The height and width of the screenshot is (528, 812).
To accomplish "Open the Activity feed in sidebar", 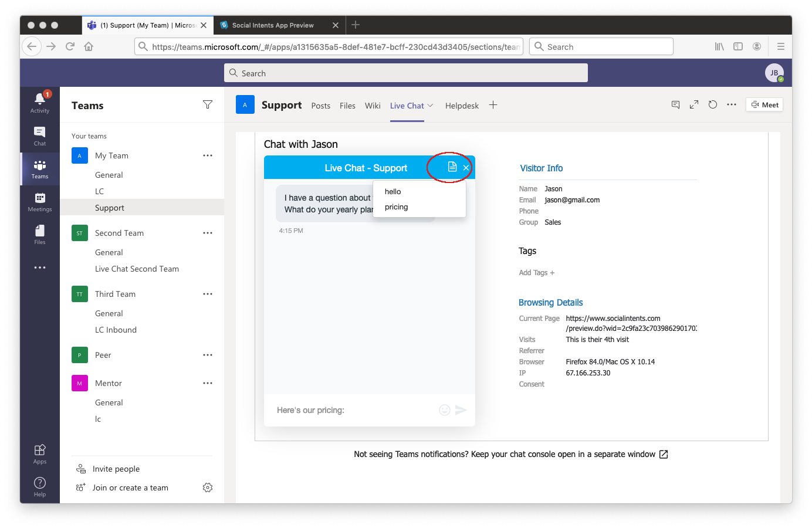I will pyautogui.click(x=40, y=103).
